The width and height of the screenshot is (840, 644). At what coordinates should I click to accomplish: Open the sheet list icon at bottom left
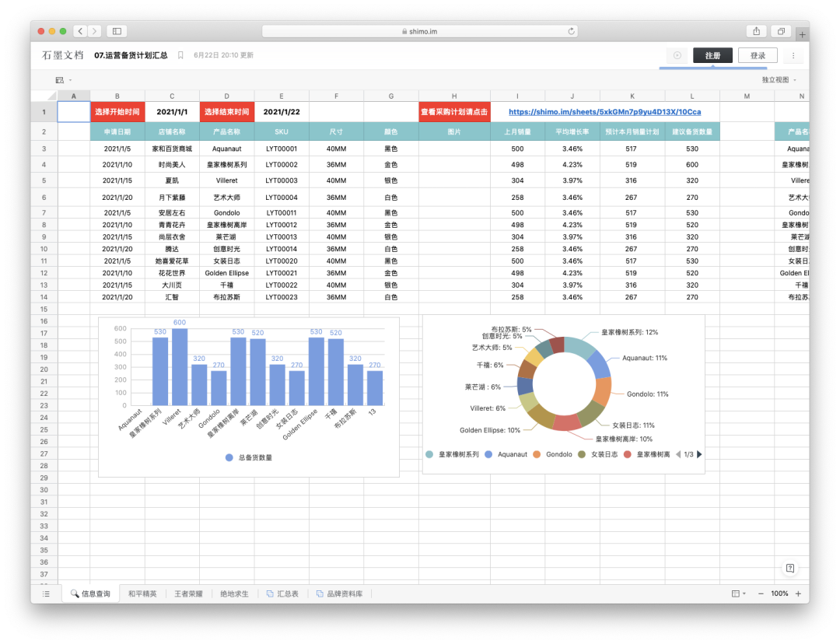tap(46, 593)
